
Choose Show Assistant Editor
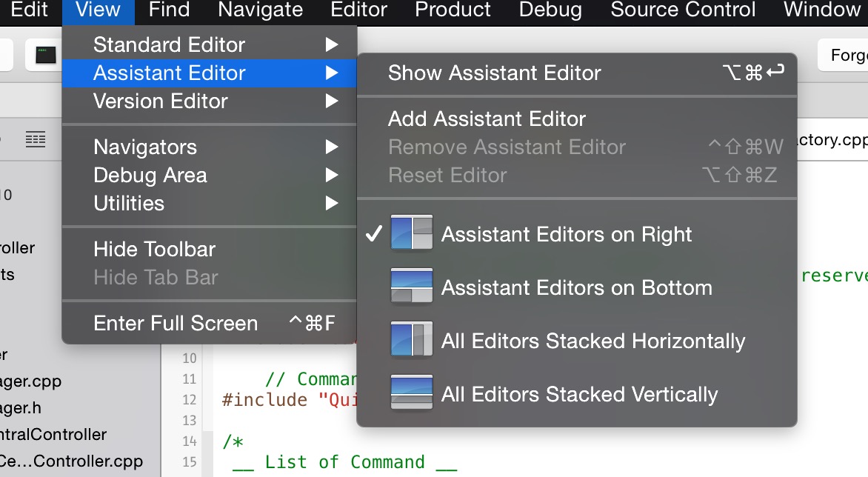pyautogui.click(x=494, y=73)
